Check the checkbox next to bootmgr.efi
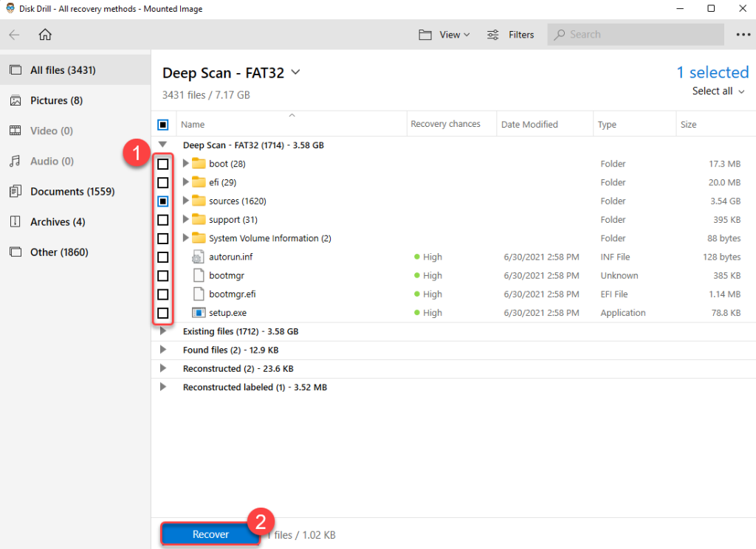 pyautogui.click(x=163, y=294)
